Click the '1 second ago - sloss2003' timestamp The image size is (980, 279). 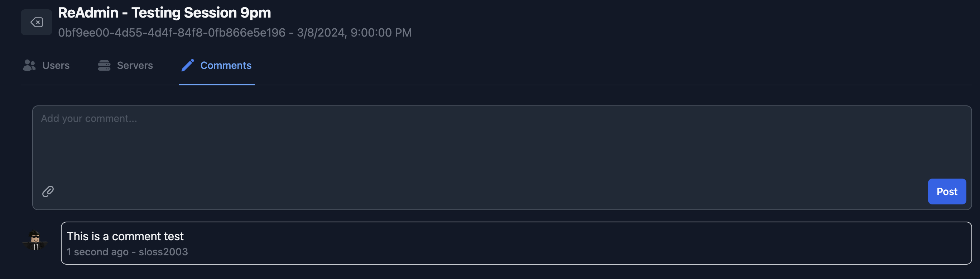pyautogui.click(x=127, y=252)
